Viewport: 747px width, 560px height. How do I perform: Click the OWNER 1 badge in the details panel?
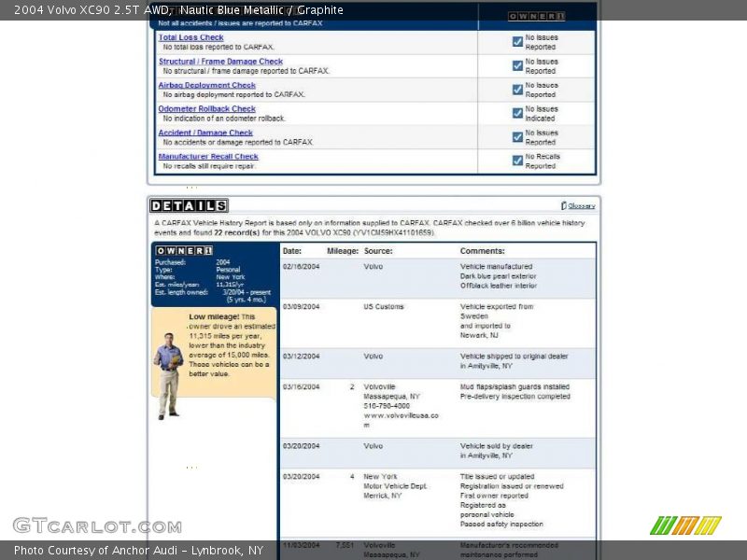pyautogui.click(x=184, y=250)
